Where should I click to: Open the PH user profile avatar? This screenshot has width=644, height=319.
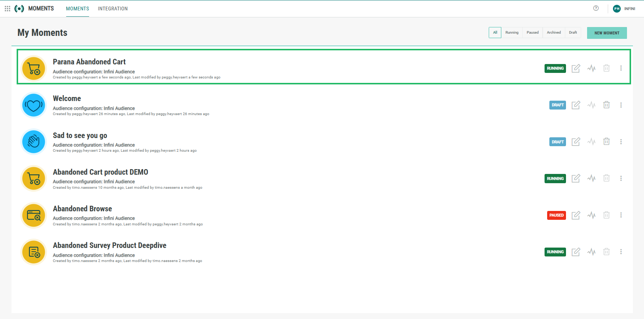[x=616, y=9]
